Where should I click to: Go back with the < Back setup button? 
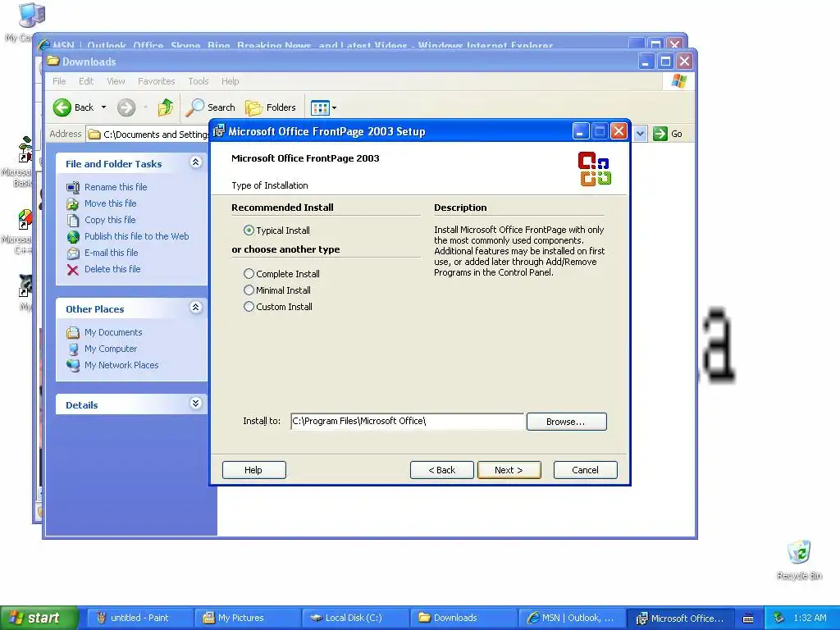[x=442, y=470]
